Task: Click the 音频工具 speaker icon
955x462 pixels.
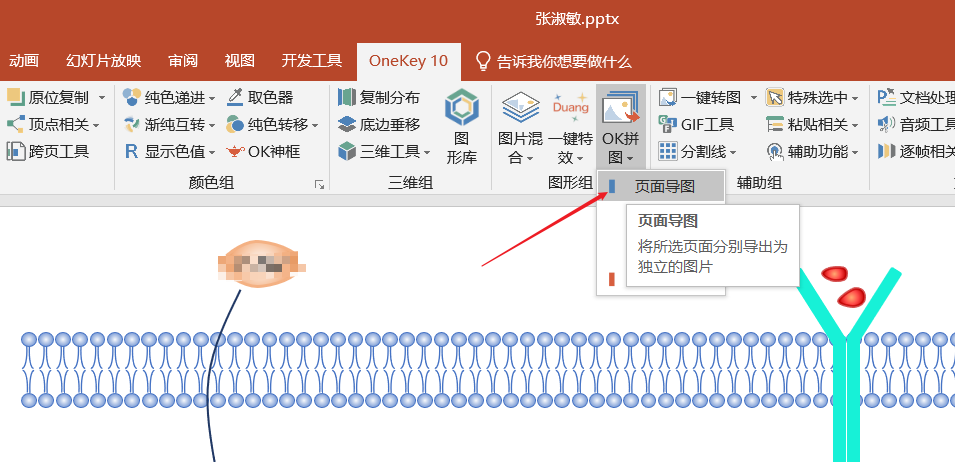Action: [887, 125]
